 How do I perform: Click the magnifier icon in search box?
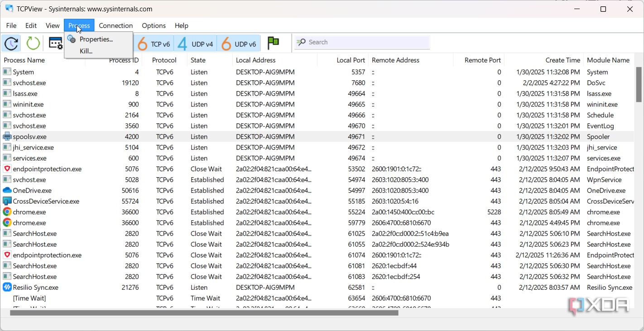[x=301, y=42]
